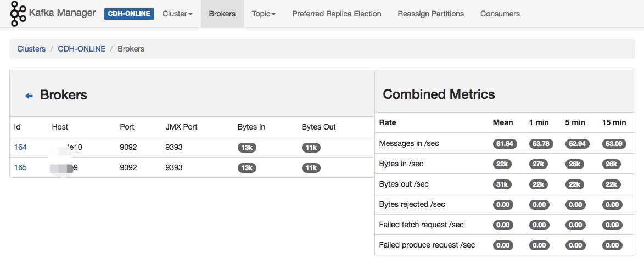Image resolution: width=644 pixels, height=275 pixels.
Task: Click Kafka Manager brand title text
Action: click(x=62, y=13)
